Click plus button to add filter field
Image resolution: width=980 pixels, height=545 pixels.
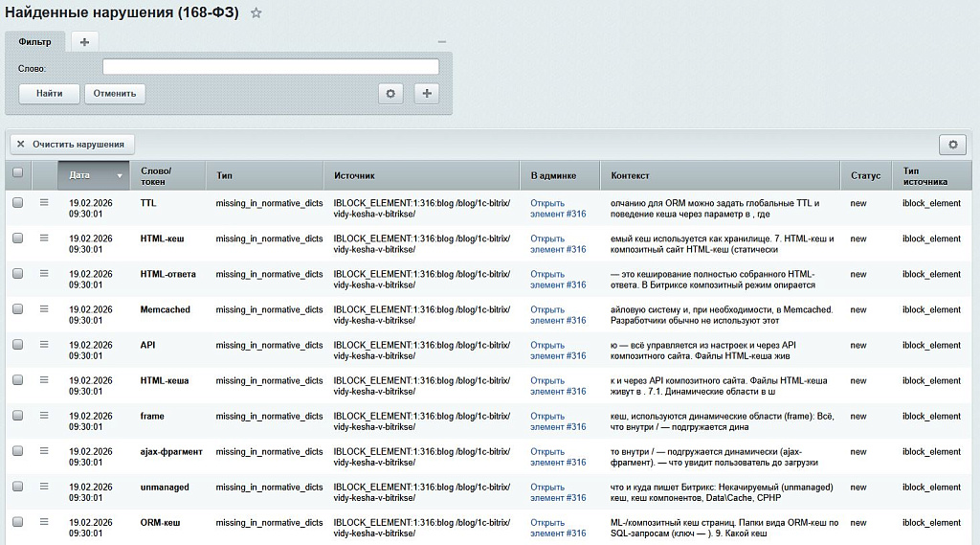(x=426, y=94)
